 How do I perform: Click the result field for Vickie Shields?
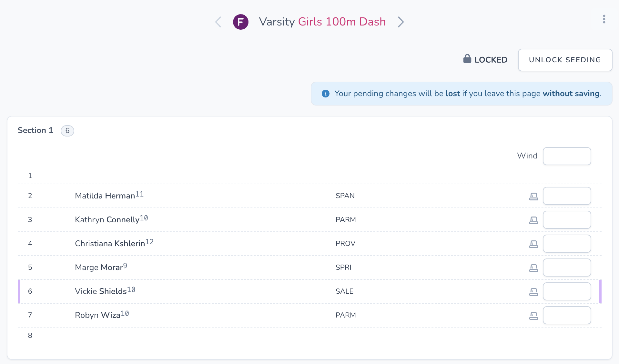pyautogui.click(x=567, y=291)
